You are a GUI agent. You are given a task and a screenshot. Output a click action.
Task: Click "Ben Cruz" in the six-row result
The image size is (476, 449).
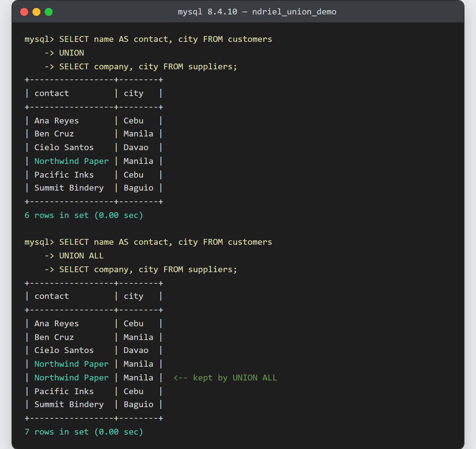[x=54, y=134]
